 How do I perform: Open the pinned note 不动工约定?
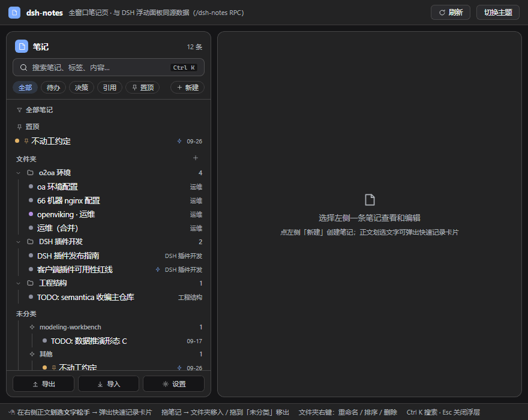109,141
